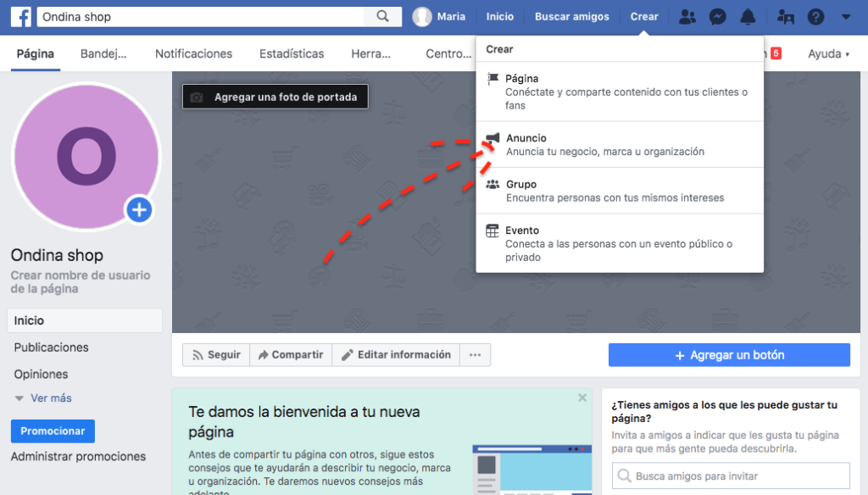Select Inicio in left sidebar
This screenshot has height=495, width=868.
[85, 320]
